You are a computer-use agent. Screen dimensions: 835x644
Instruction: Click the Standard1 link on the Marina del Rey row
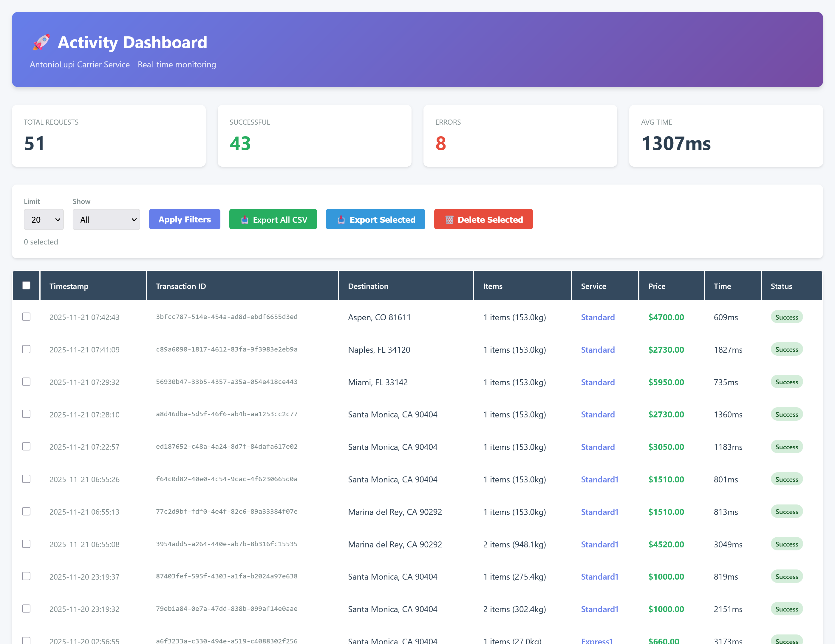click(599, 512)
